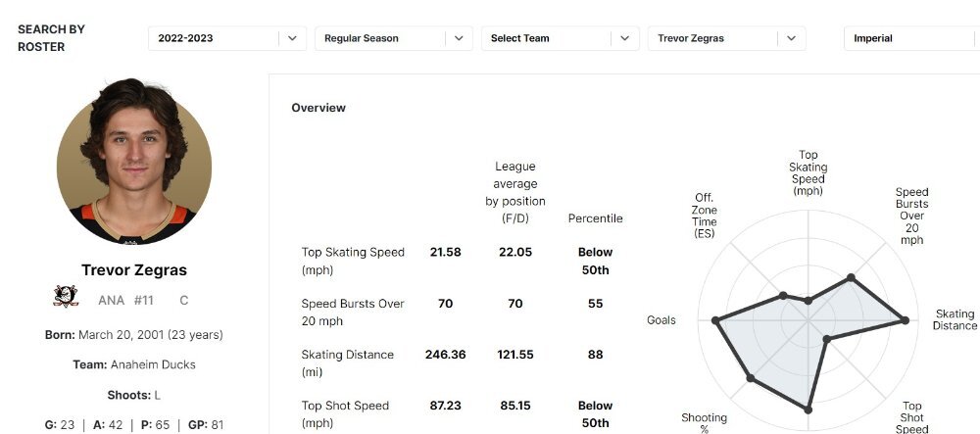Click the Skating Distance radar chart point

(905, 320)
